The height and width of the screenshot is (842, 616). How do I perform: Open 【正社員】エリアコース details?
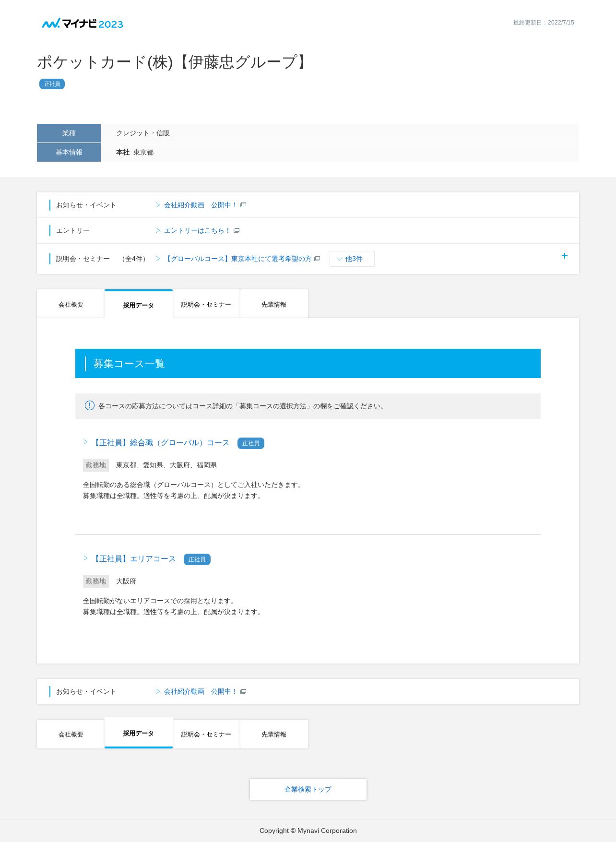(x=134, y=558)
